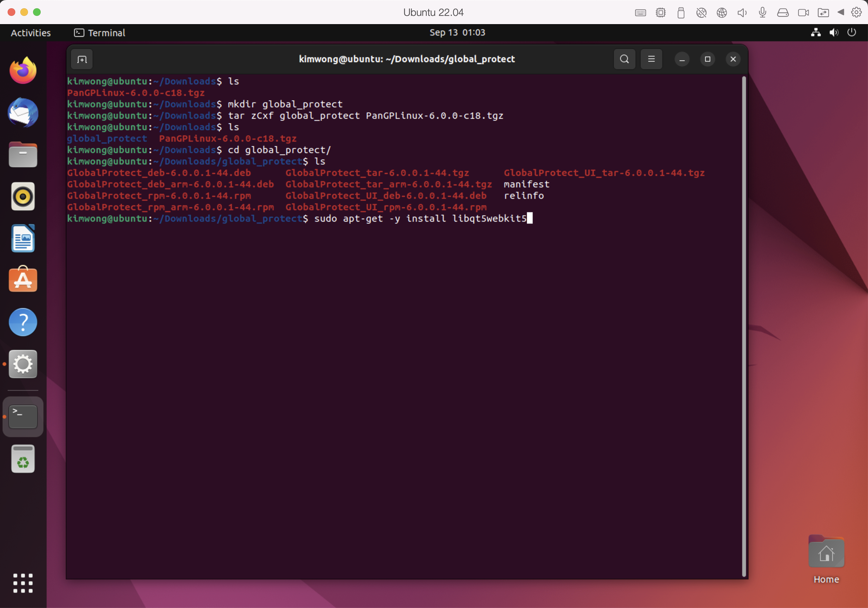Click the tar zCxf command text
The width and height of the screenshot is (868, 608).
pos(365,116)
